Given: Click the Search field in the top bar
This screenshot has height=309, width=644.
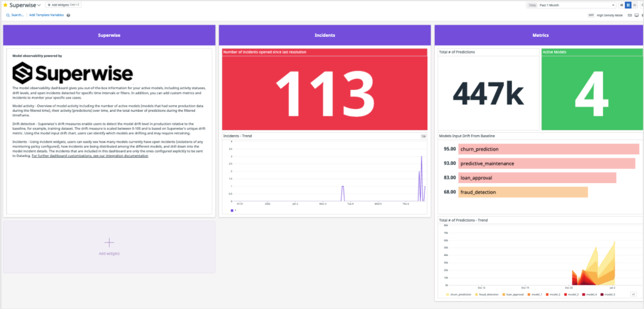Looking at the screenshot, I should pyautogui.click(x=15, y=15).
